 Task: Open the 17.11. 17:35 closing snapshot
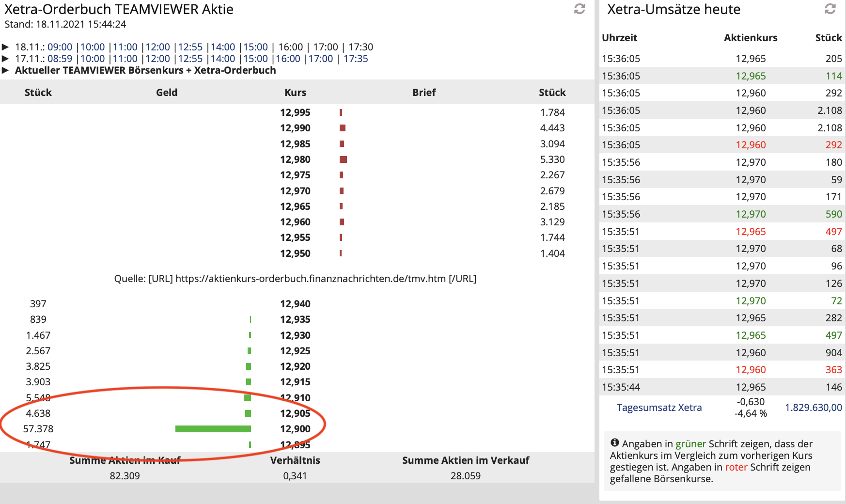pos(356,59)
